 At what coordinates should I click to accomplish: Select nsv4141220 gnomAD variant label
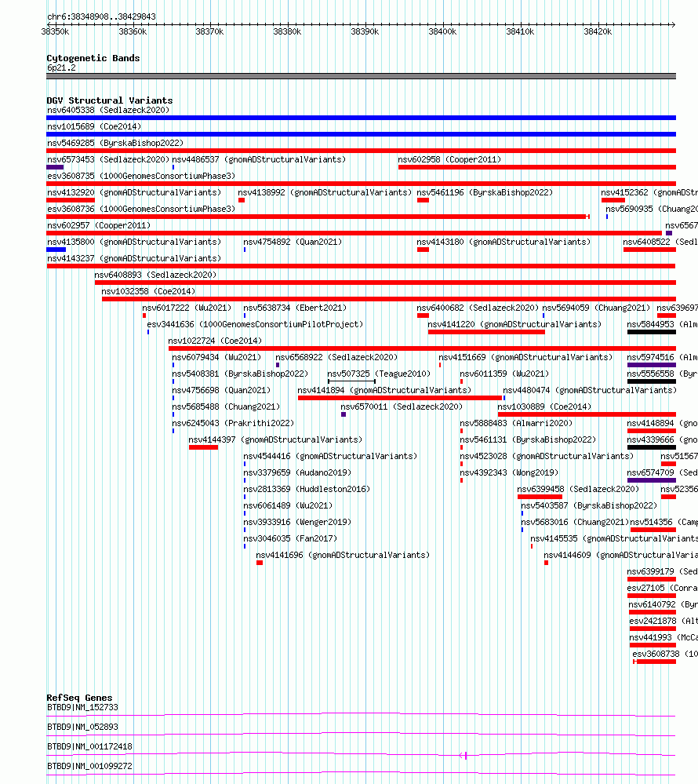[x=514, y=324]
